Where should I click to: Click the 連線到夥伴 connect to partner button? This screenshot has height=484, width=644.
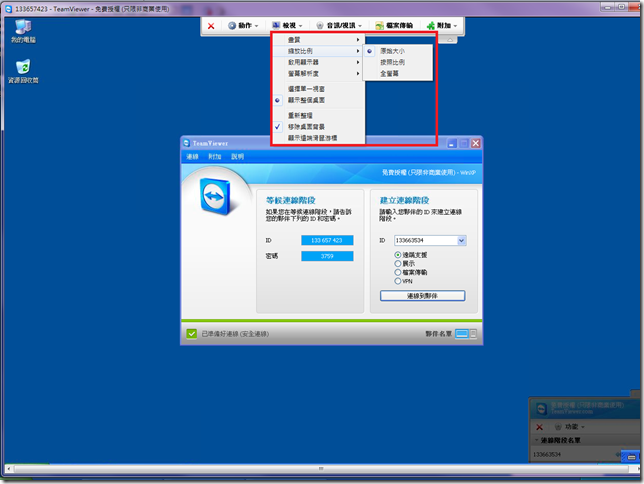click(x=422, y=296)
